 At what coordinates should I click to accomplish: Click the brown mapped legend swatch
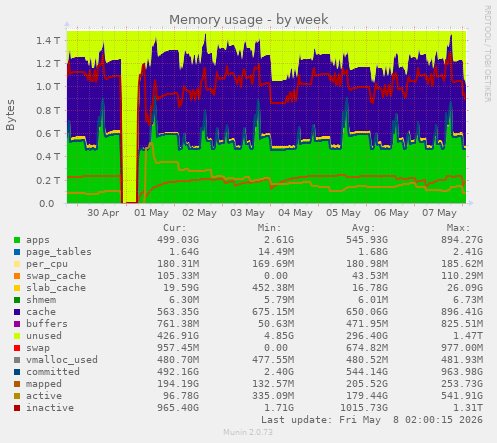[17, 384]
